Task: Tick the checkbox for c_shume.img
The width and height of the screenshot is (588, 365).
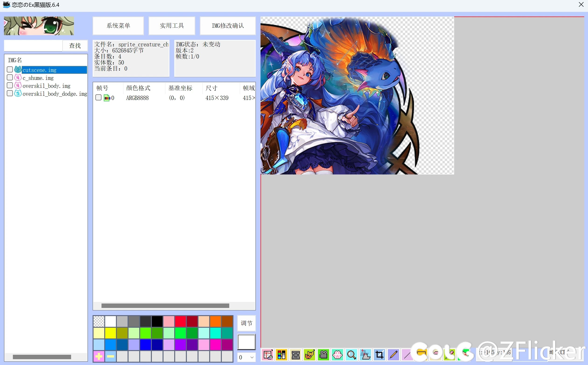Action: [10, 78]
